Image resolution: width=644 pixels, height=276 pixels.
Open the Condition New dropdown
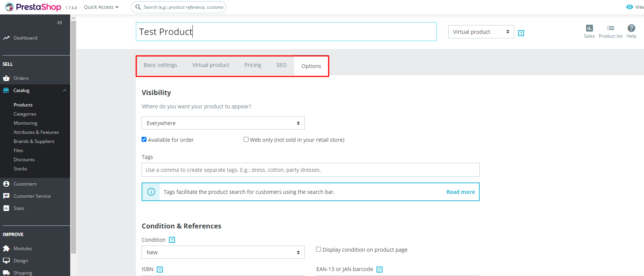point(223,252)
